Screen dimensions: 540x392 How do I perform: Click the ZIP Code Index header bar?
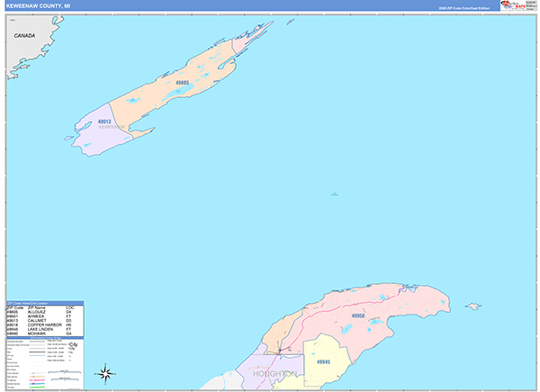pos(45,303)
